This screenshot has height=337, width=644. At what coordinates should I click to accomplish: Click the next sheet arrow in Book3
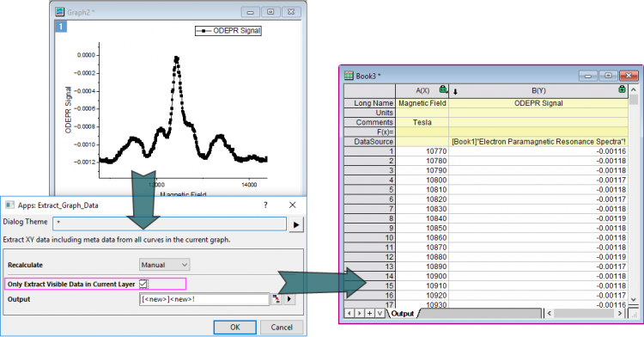point(360,314)
